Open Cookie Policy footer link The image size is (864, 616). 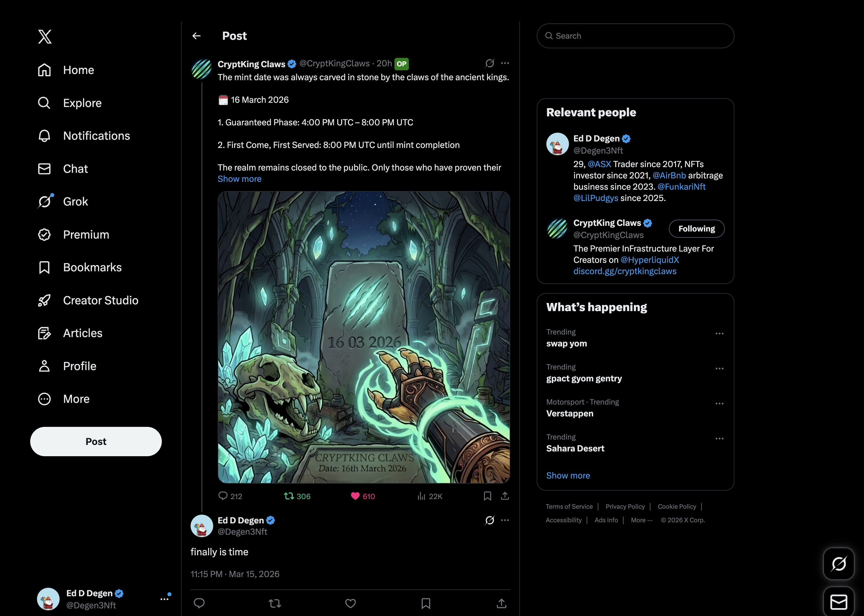(677, 507)
